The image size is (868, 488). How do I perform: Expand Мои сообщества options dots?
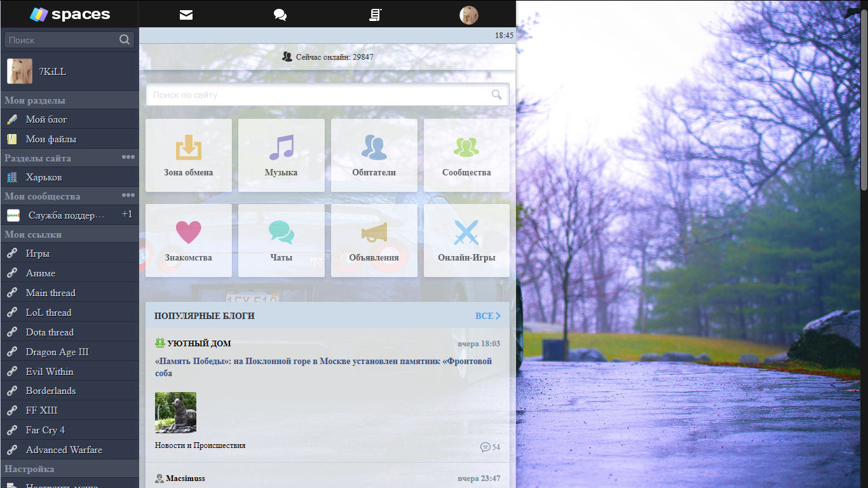(128, 195)
